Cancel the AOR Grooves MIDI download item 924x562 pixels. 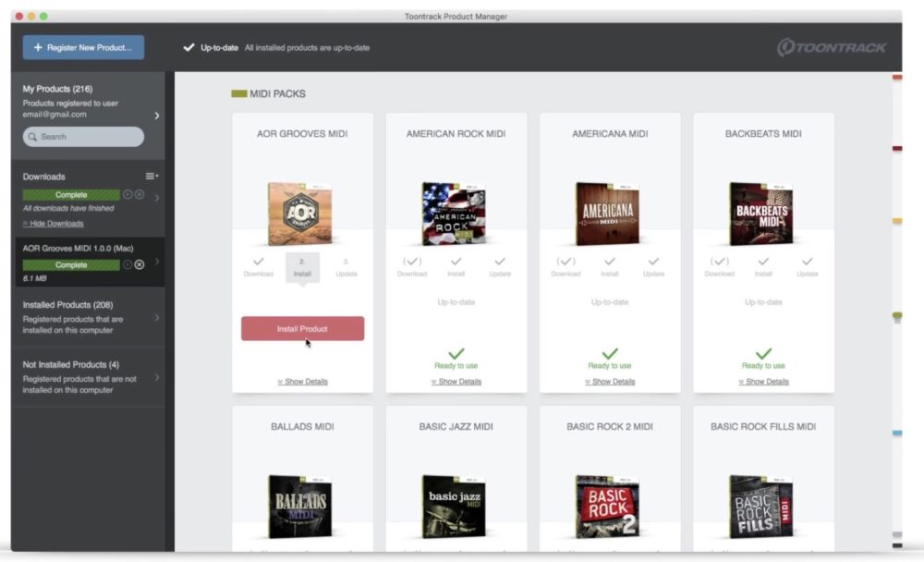(140, 265)
